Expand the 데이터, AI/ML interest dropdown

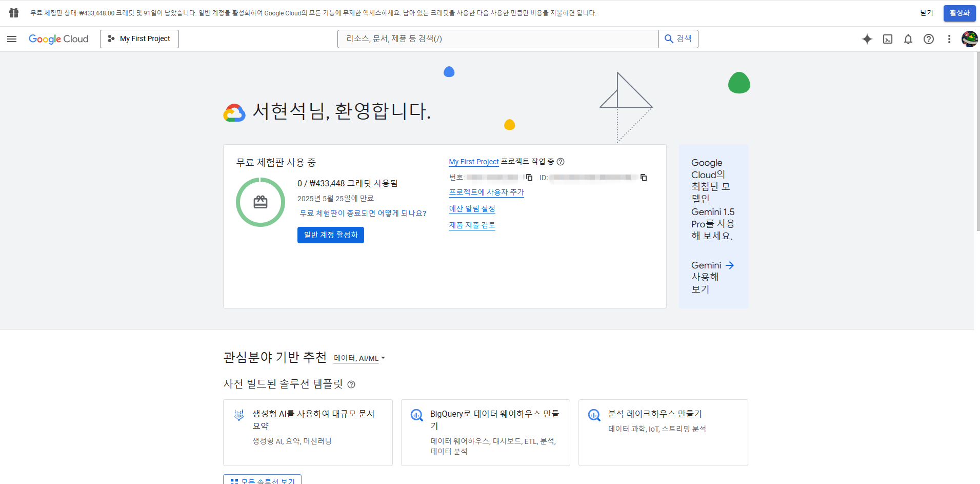point(359,358)
